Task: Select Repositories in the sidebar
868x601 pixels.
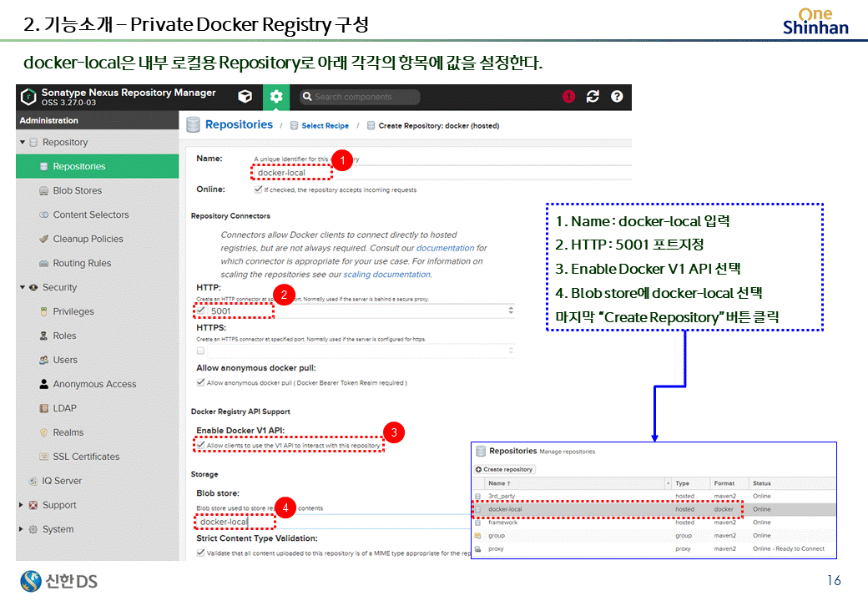Action: [x=98, y=167]
